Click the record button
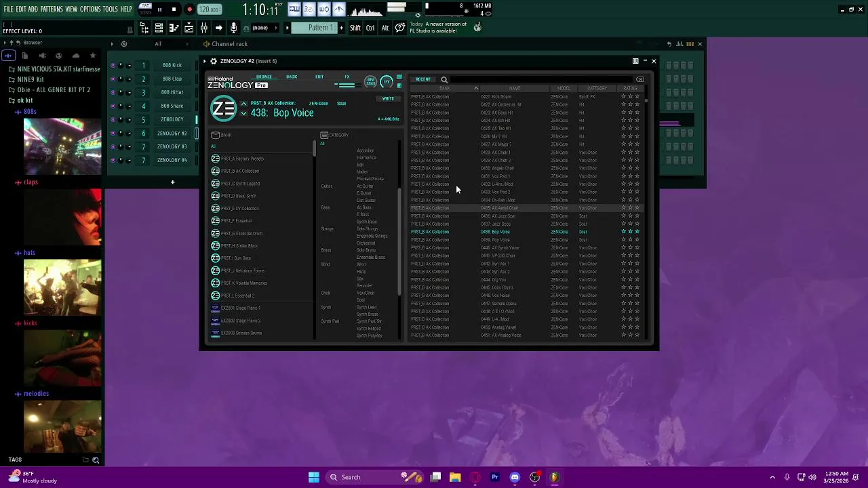This screenshot has width=868, height=488. pyautogui.click(x=189, y=9)
